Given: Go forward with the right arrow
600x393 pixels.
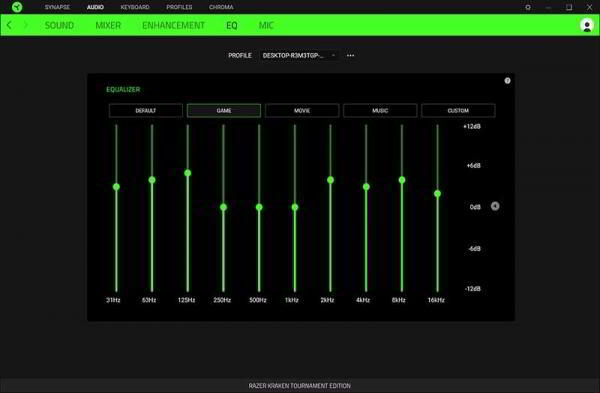Looking at the screenshot, I should [26, 25].
